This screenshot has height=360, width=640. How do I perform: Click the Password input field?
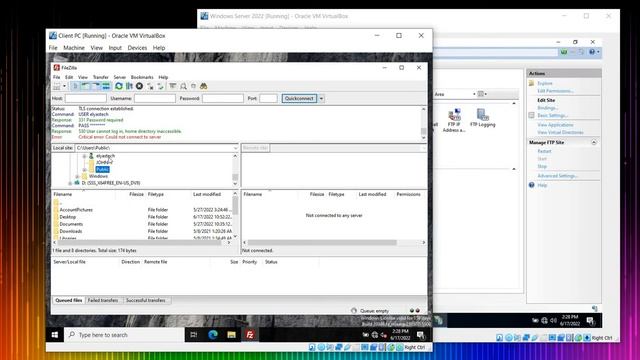pyautogui.click(x=223, y=98)
